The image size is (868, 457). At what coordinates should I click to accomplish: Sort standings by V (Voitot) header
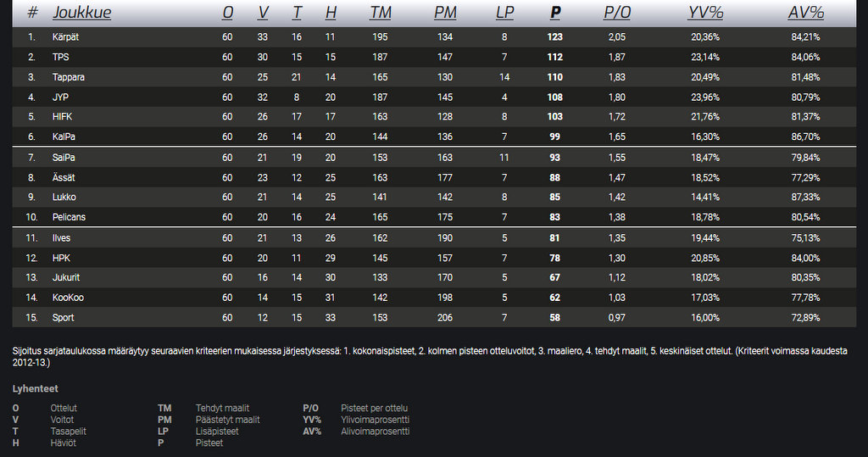coord(263,13)
